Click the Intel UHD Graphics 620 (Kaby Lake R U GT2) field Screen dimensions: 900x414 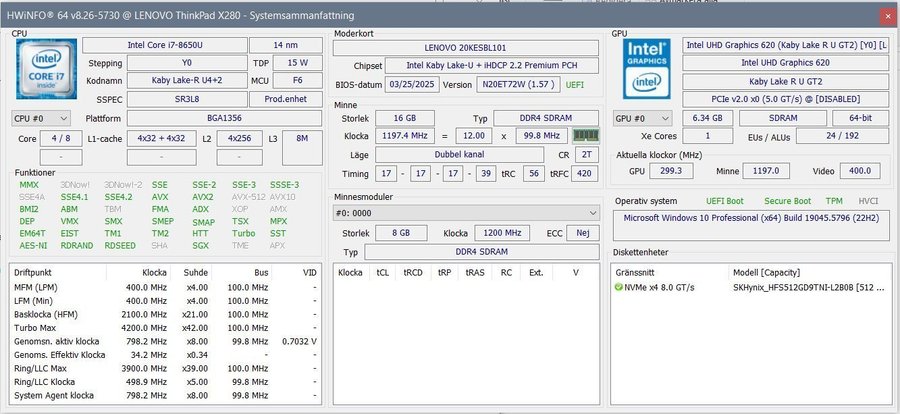(785, 45)
